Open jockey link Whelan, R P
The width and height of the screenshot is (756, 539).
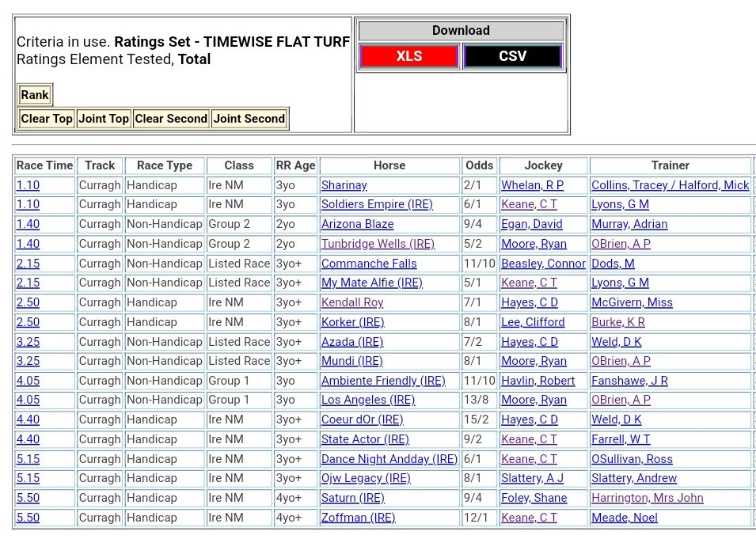tap(532, 185)
